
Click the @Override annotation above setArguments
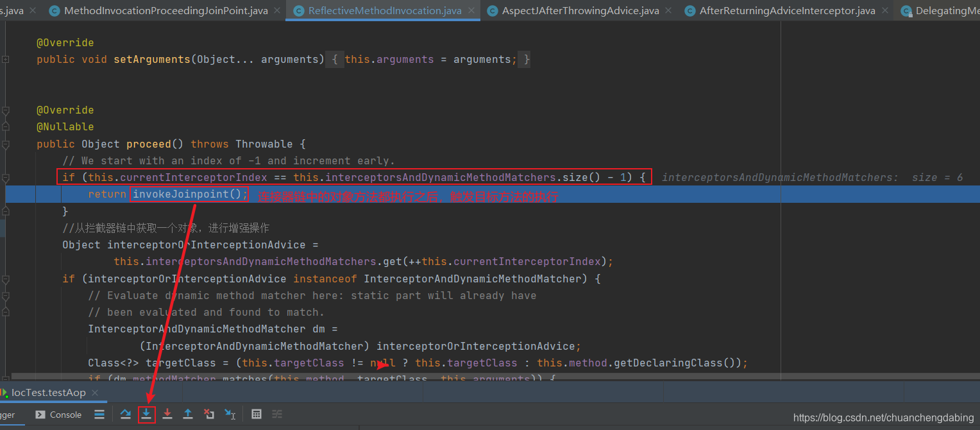pos(65,43)
